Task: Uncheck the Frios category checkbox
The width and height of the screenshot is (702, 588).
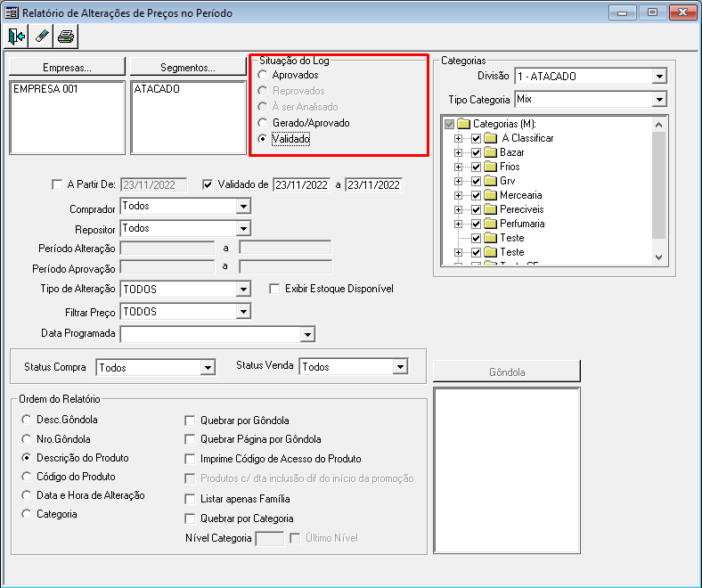Action: tap(476, 167)
